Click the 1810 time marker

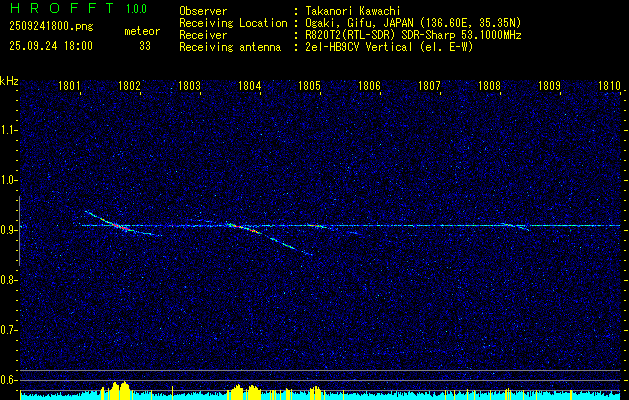click(x=609, y=86)
